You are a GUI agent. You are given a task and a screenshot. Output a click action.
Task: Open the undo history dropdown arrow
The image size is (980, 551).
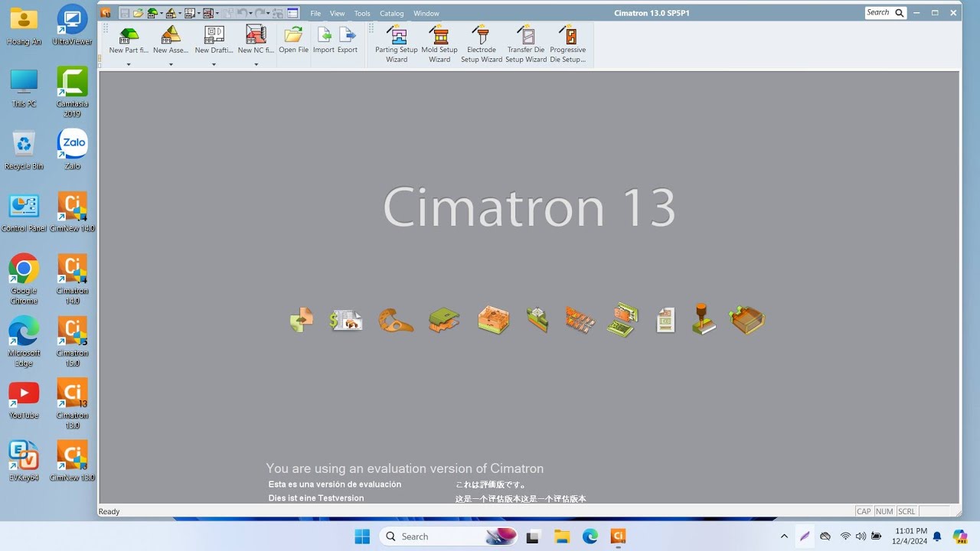250,13
